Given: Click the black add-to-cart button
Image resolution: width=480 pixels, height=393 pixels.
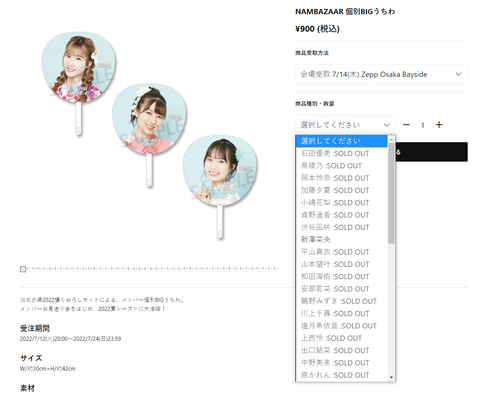Looking at the screenshot, I should (x=432, y=152).
